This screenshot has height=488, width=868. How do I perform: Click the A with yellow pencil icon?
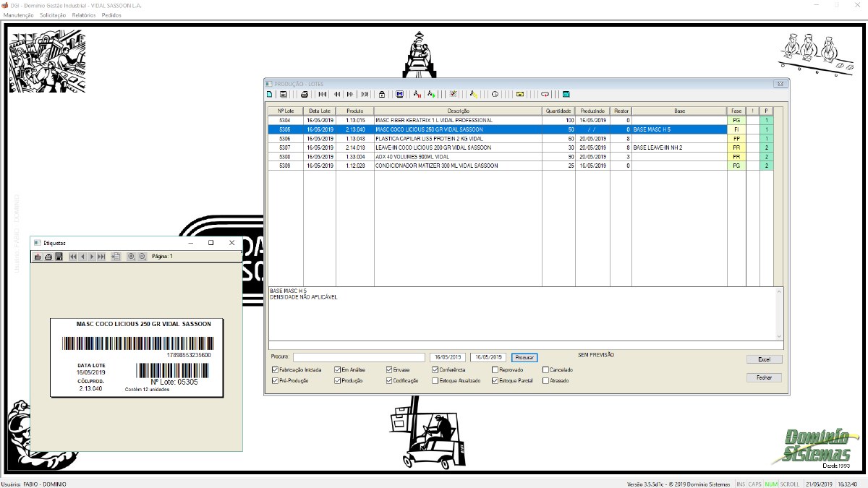pyautogui.click(x=474, y=94)
